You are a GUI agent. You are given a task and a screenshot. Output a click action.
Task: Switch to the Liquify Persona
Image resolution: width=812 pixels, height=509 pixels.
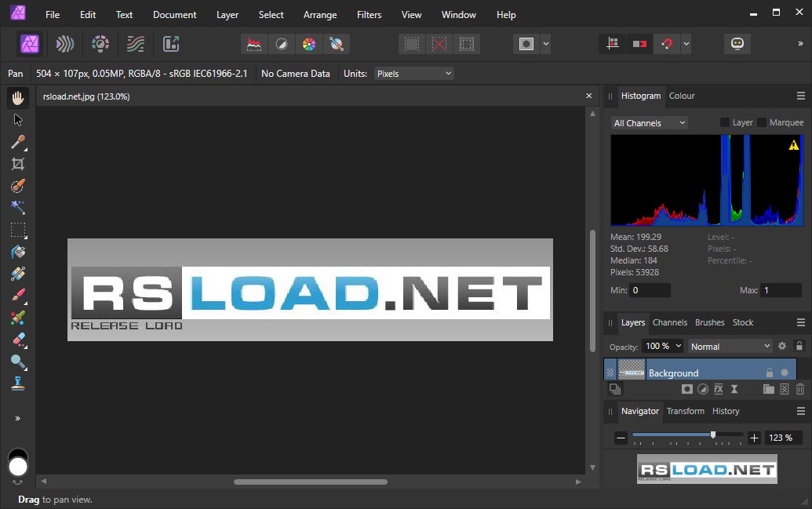click(65, 44)
